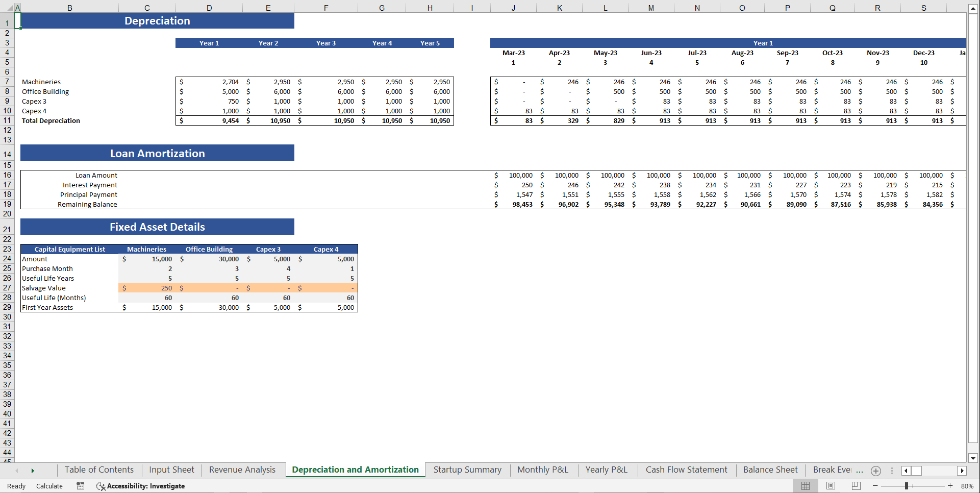Image resolution: width=980 pixels, height=493 pixels.
Task: Open Page Break Preview mode
Action: [x=856, y=486]
